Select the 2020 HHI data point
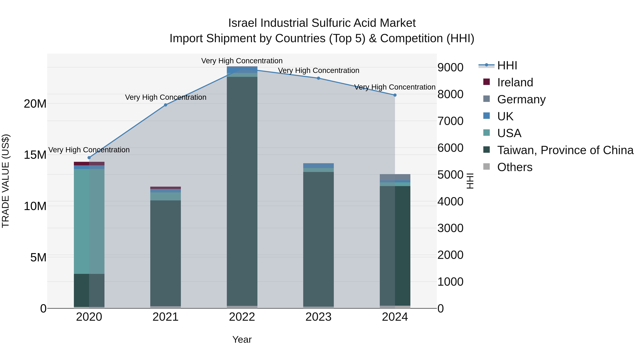 pos(89,158)
